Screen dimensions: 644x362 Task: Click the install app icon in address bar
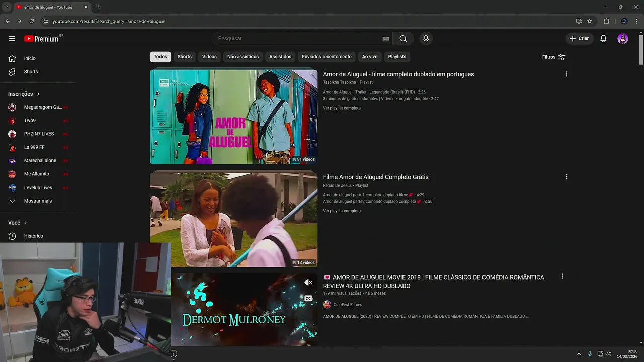(x=579, y=21)
